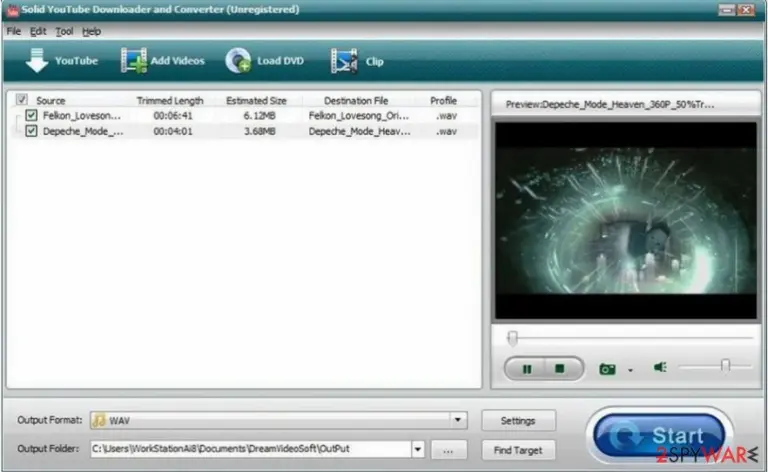Pause the preview playback
The height and width of the screenshot is (472, 768).
pyautogui.click(x=527, y=369)
